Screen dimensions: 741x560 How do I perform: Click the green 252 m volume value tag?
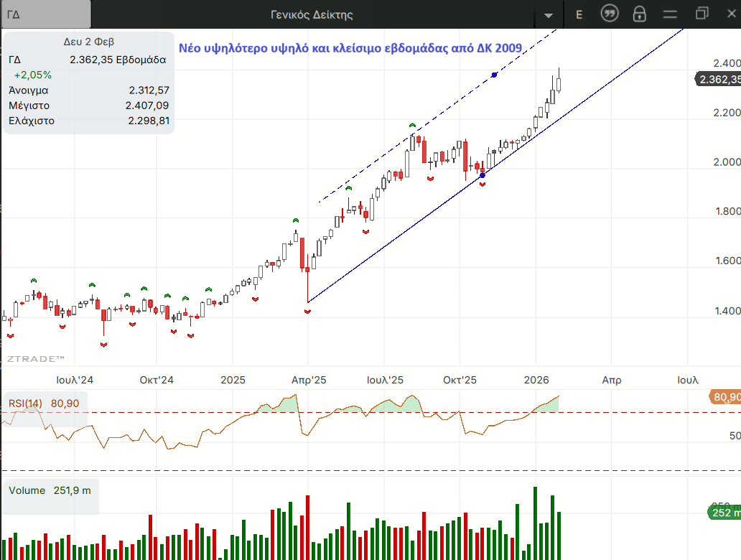[x=723, y=512]
